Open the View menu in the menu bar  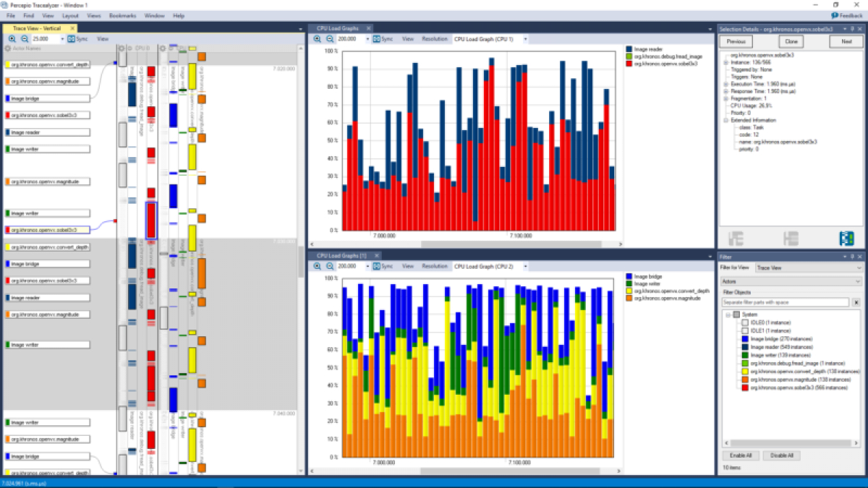click(x=48, y=15)
